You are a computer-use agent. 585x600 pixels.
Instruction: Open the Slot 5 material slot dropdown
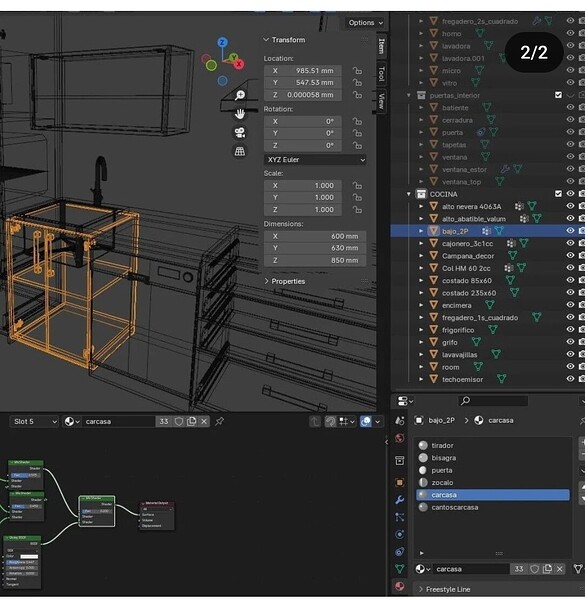(x=34, y=421)
